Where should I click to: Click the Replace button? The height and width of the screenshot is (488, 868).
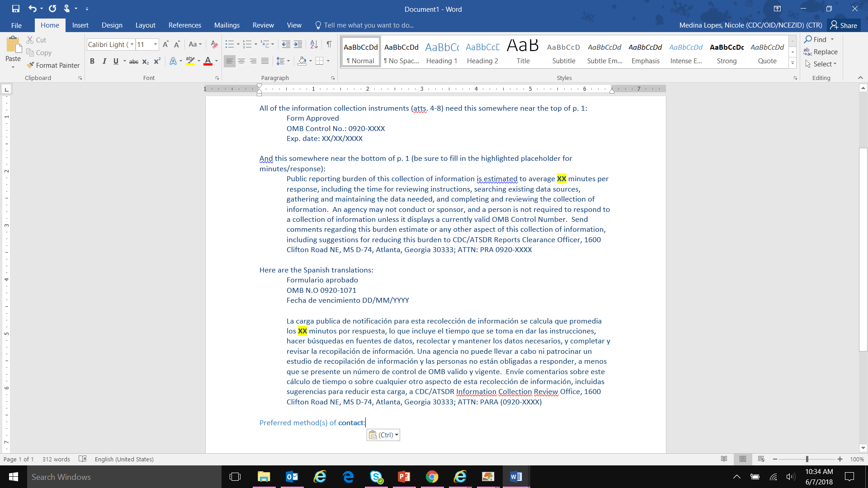coord(821,52)
